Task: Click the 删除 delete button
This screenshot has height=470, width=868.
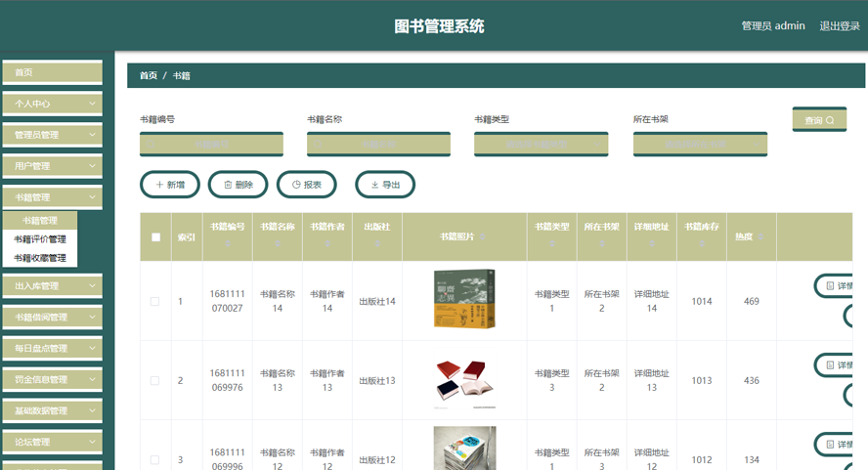Action: (239, 185)
